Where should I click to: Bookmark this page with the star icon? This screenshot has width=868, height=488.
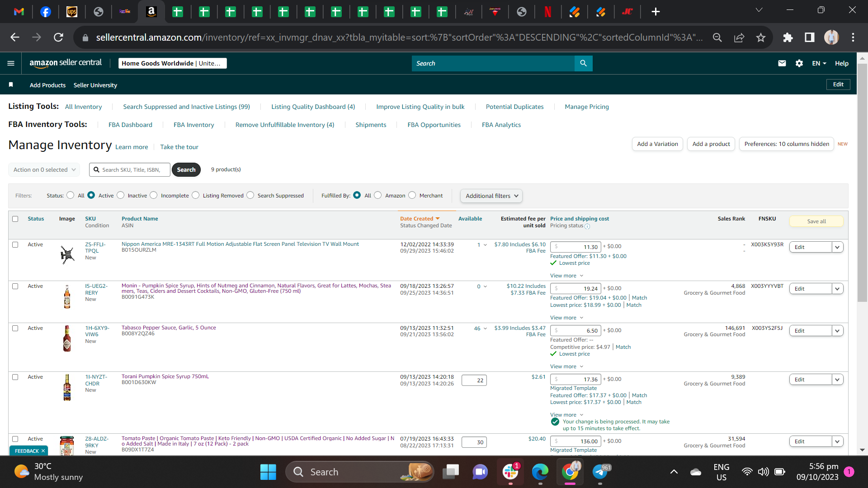(761, 38)
